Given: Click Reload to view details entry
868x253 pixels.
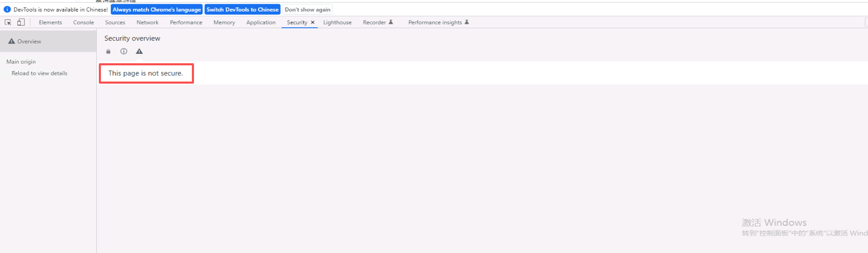Looking at the screenshot, I should [x=40, y=73].
